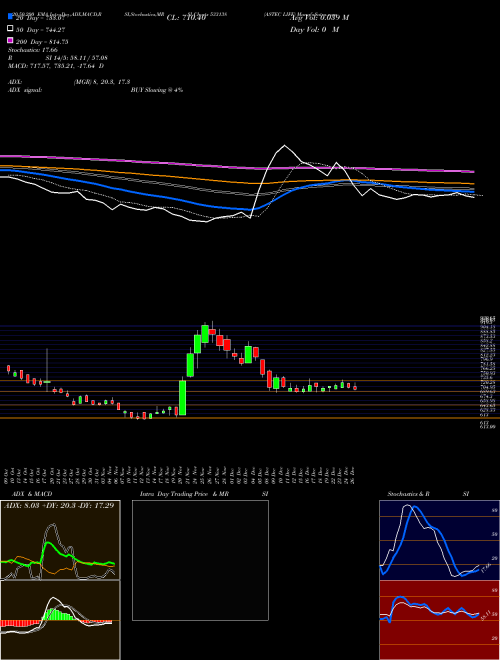Click the 617.09 lowest price axis label

(487, 426)
